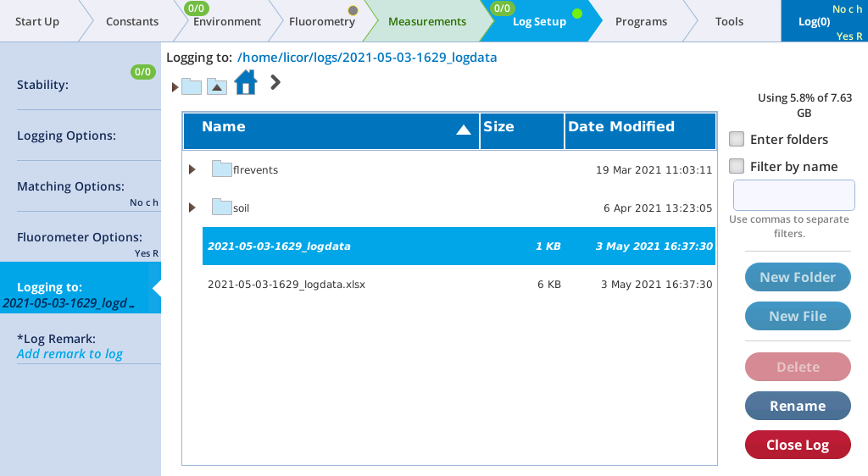Expand the soil folder disclosure triangle
The image size is (868, 476).
192,208
